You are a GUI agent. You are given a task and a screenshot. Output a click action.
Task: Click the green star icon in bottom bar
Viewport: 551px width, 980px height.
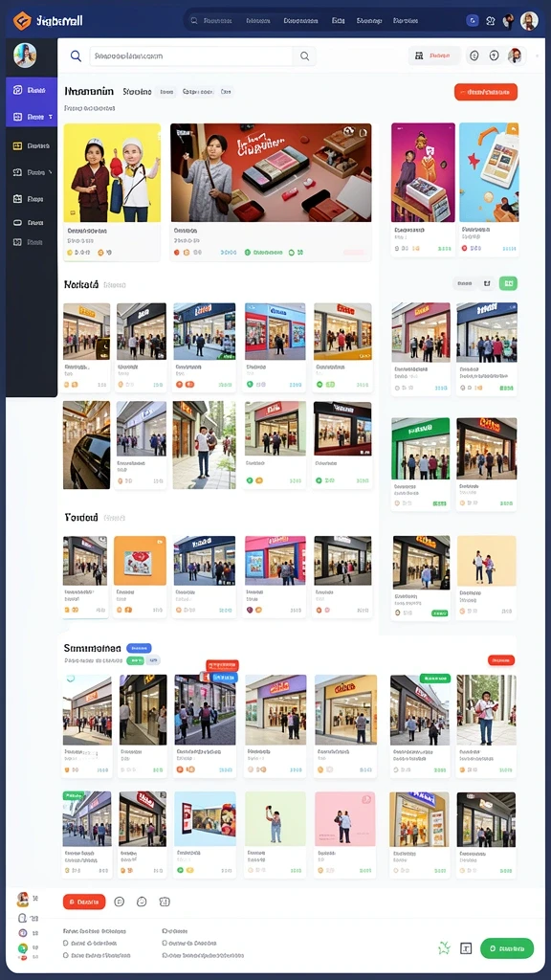coord(444,948)
